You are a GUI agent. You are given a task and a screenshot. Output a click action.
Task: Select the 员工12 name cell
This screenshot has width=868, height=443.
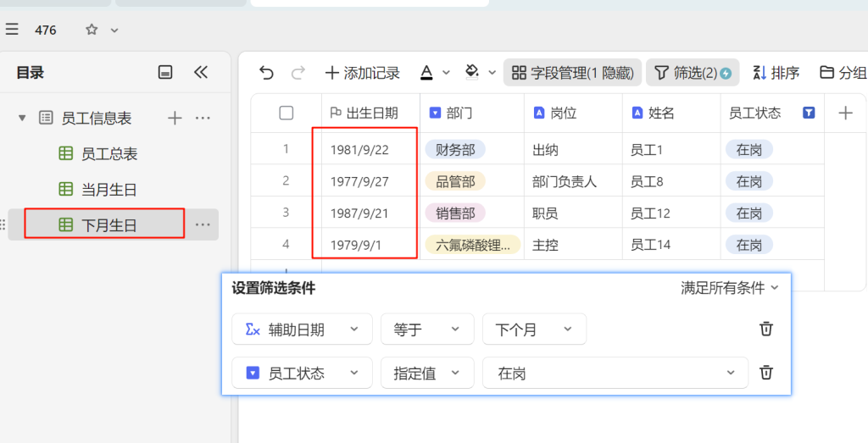point(671,213)
